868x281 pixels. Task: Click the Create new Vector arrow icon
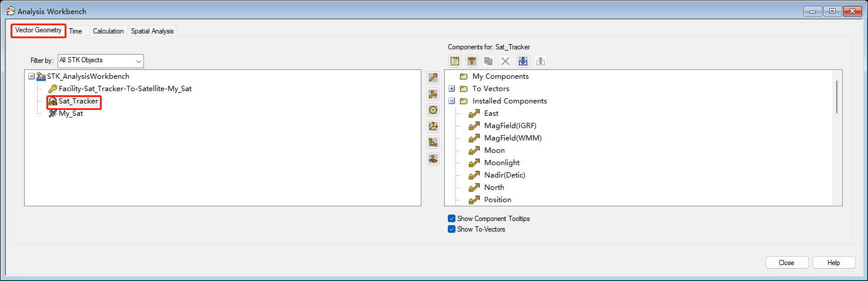433,78
